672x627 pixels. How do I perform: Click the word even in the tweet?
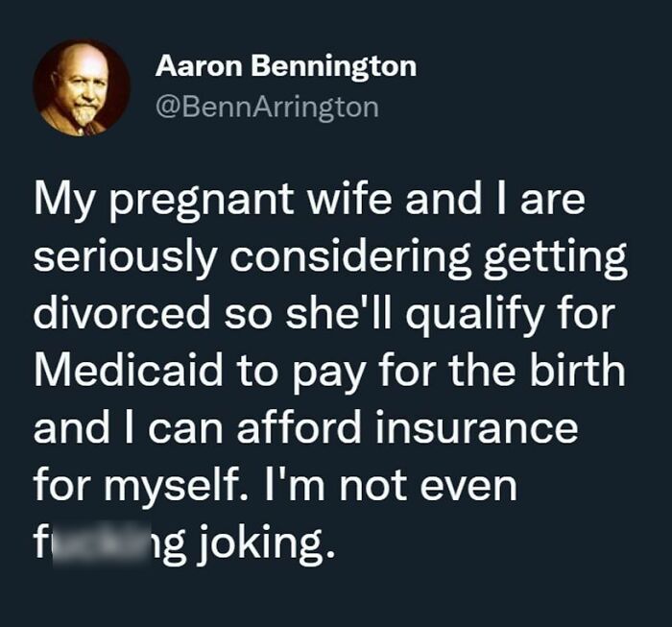[468, 487]
